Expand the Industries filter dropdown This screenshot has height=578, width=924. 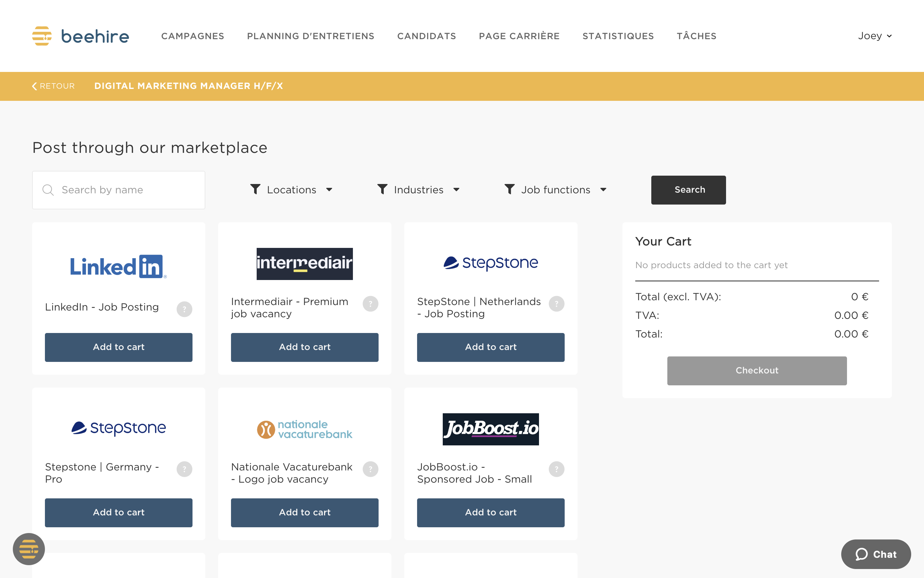coord(418,189)
